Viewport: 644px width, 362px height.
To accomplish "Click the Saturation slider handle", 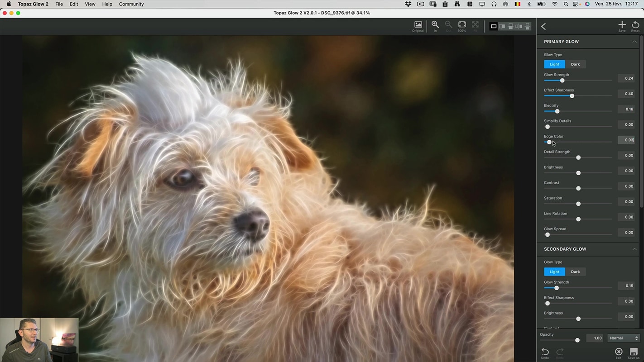I will (578, 204).
